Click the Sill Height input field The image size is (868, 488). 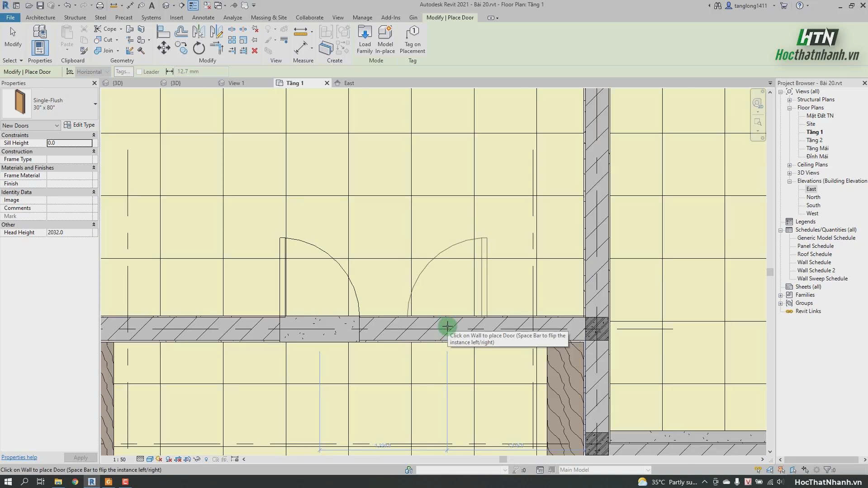(70, 143)
